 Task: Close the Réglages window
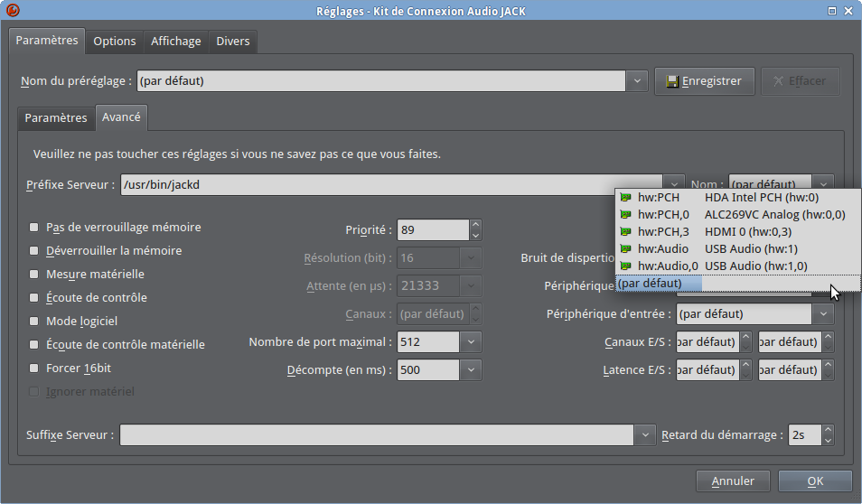coord(848,11)
